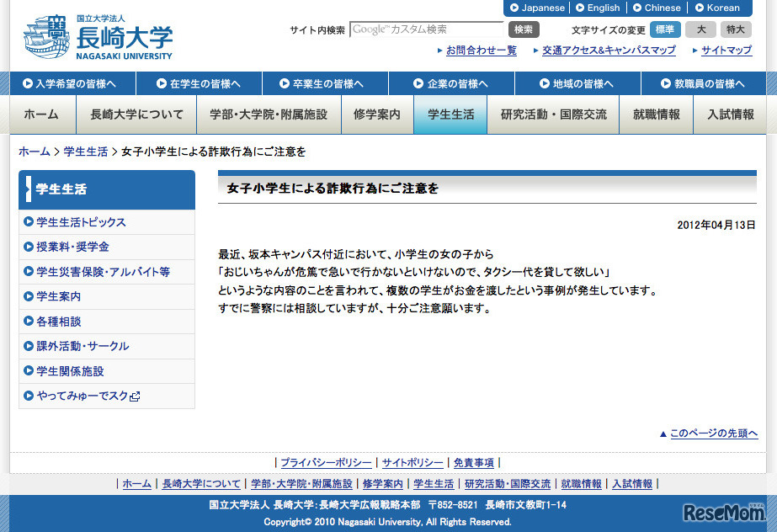Select the English language option
This screenshot has width=777, height=532.
(x=599, y=8)
